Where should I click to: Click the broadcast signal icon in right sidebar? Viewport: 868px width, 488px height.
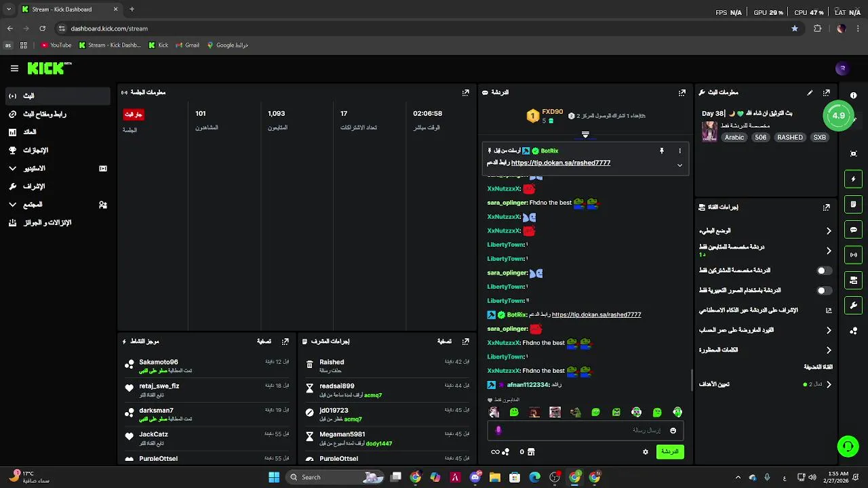[854, 255]
